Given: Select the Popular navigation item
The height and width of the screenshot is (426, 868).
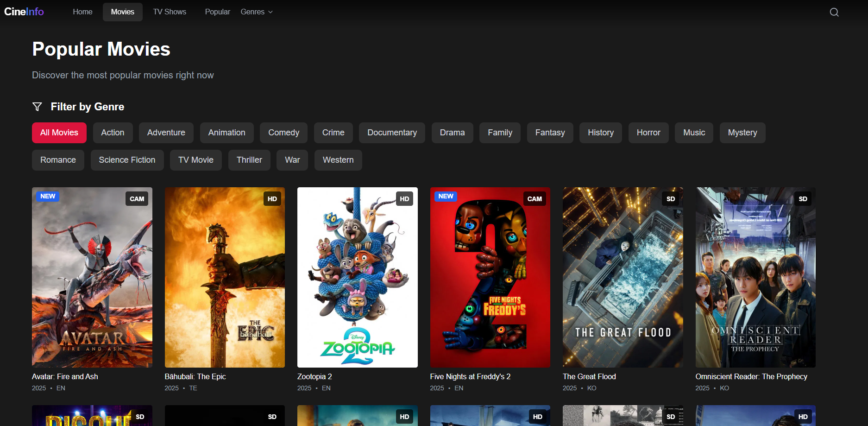Looking at the screenshot, I should (217, 12).
